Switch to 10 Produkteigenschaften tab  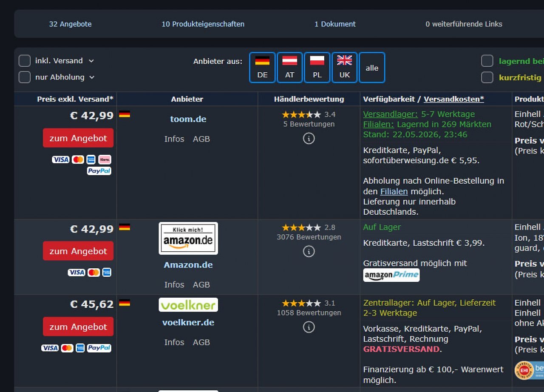(x=203, y=24)
